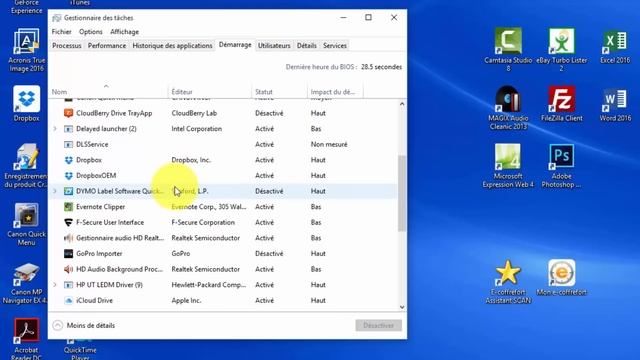Click the list scrollbar down arrow

(402, 307)
